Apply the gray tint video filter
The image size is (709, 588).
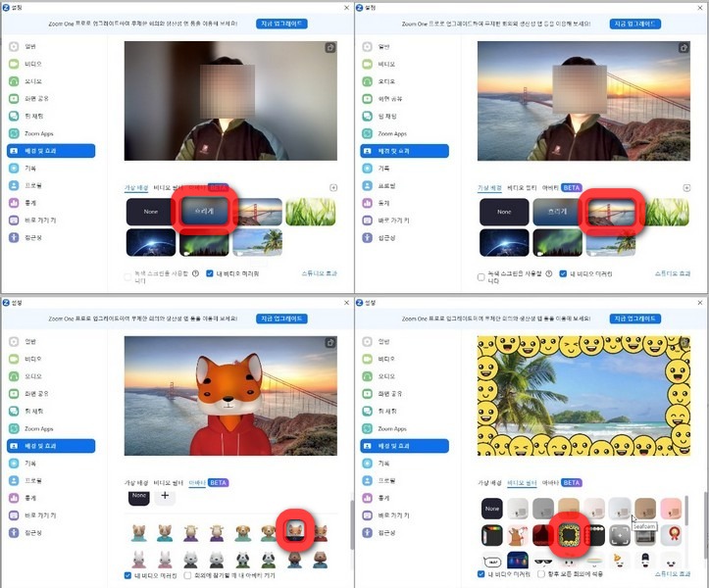point(543,509)
